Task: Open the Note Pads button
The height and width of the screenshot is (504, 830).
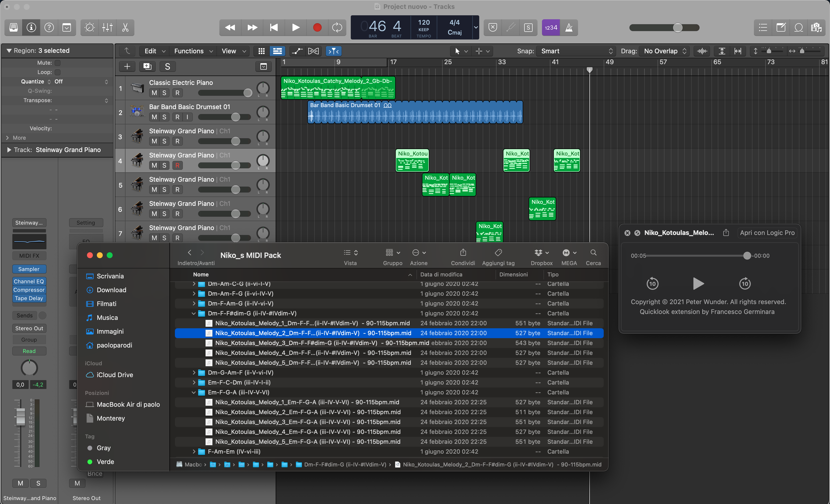Action: pyautogui.click(x=781, y=28)
